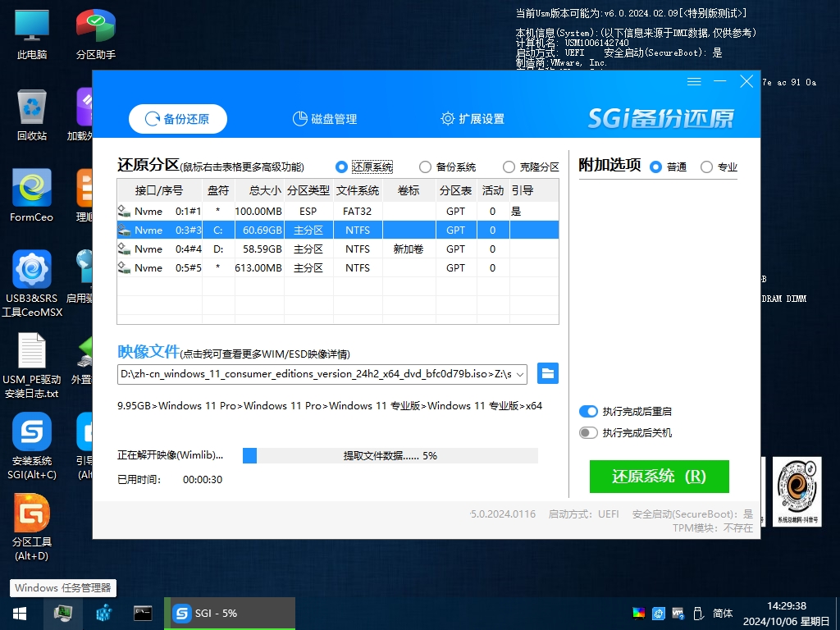Click the USB device tray icon

tap(698, 614)
